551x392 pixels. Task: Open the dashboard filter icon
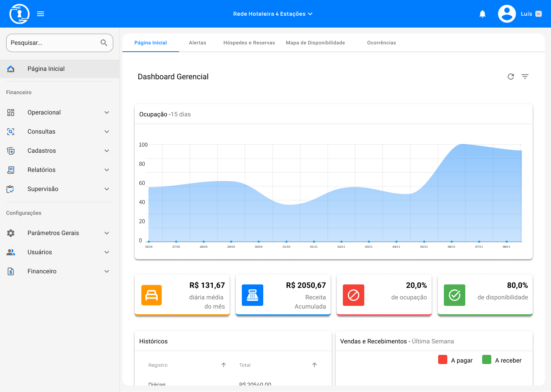pos(525,77)
